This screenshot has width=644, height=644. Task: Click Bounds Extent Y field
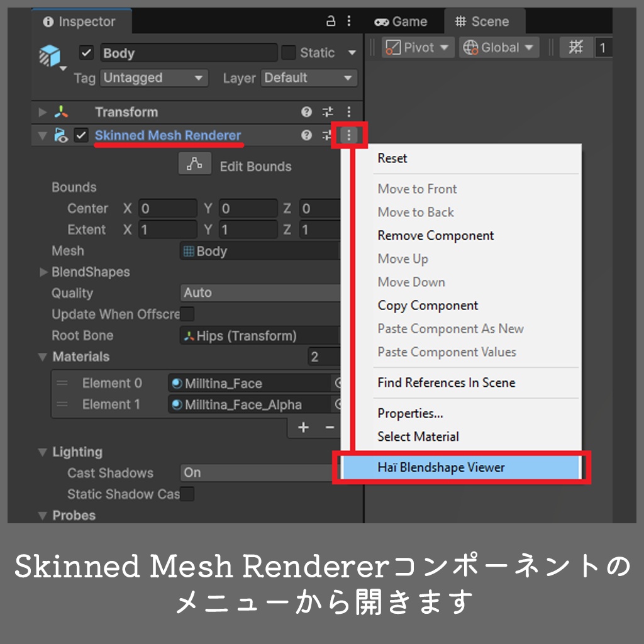[248, 230]
